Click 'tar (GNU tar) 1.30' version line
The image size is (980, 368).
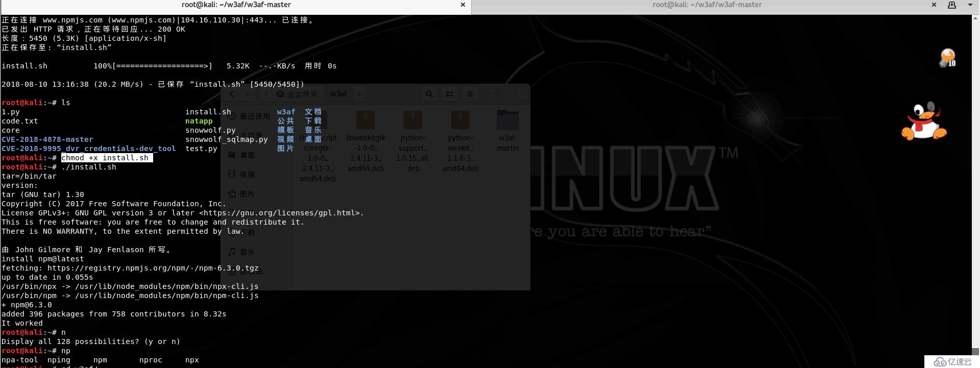click(43, 194)
